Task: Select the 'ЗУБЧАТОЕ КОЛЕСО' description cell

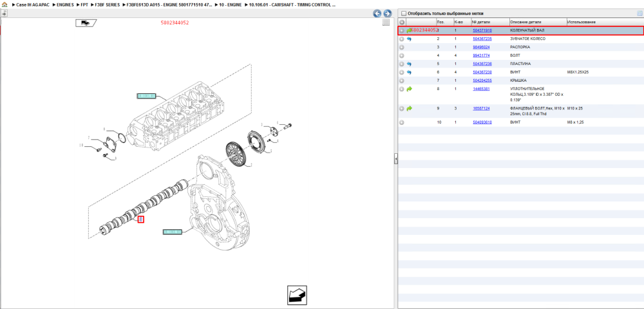Action: 528,39
